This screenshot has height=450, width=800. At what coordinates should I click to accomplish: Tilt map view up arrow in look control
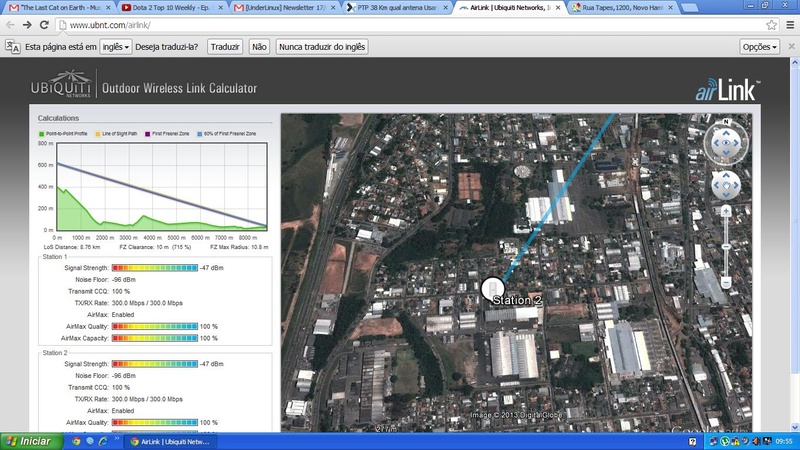[x=726, y=134]
